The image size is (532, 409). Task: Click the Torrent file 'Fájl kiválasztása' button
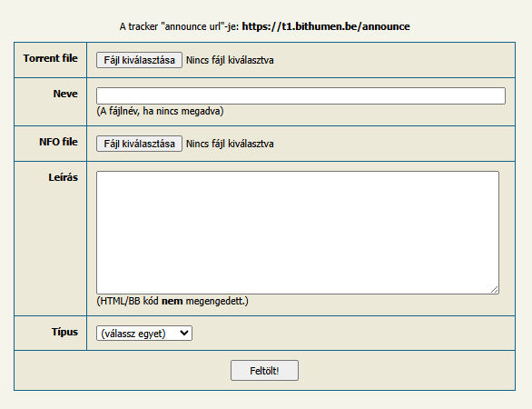[139, 60]
